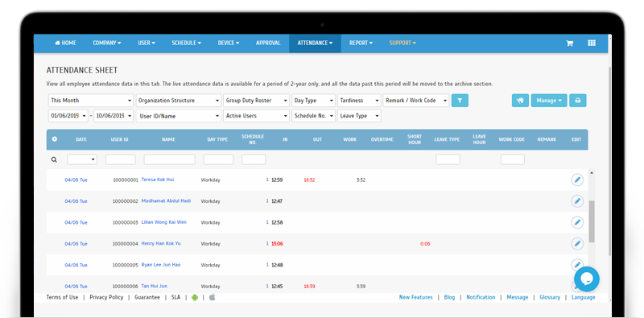Click the 04/06 Tue date for Lilian Wong

76,222
